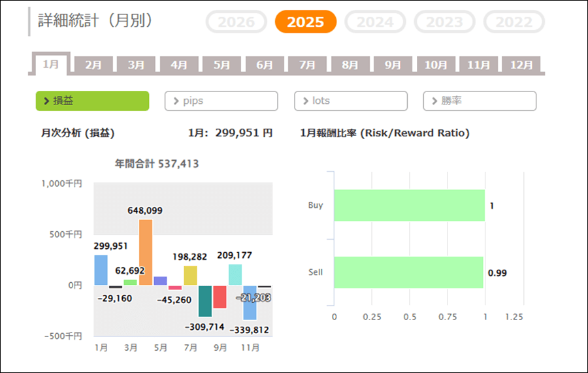Switch to the 2024 year view

point(375,22)
